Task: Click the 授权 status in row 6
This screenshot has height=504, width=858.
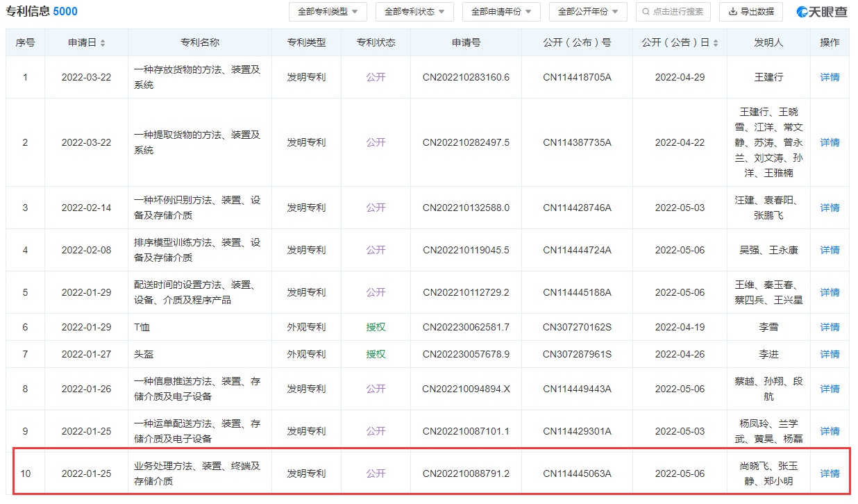Action: coord(376,327)
